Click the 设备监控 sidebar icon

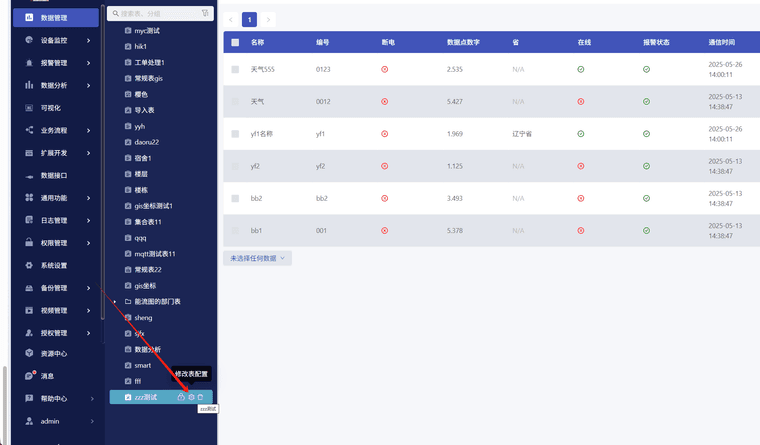29,40
